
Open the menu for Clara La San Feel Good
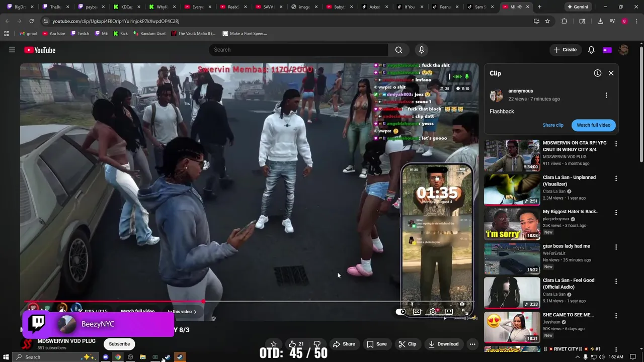(x=616, y=281)
